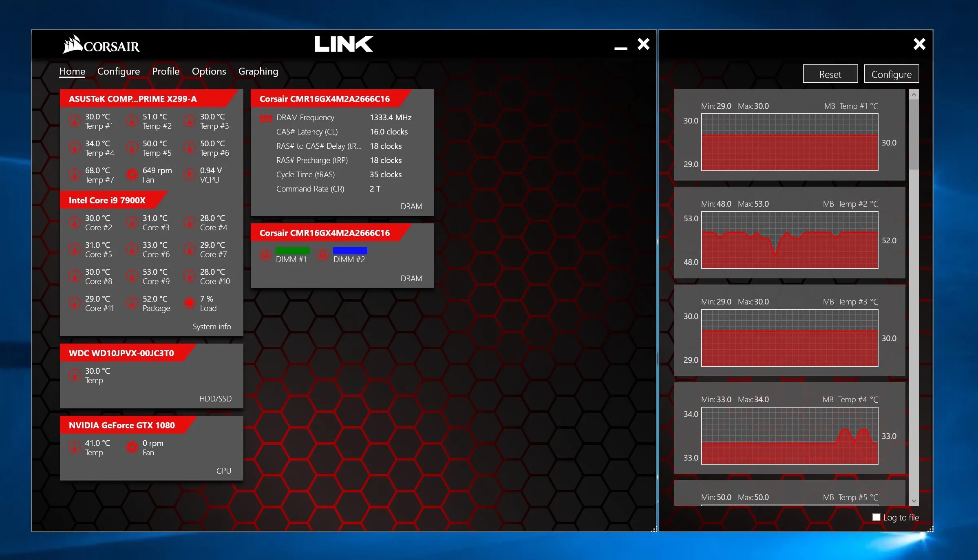The width and height of the screenshot is (978, 560).
Task: Click the Core #8 temperature icon
Action: [74, 276]
